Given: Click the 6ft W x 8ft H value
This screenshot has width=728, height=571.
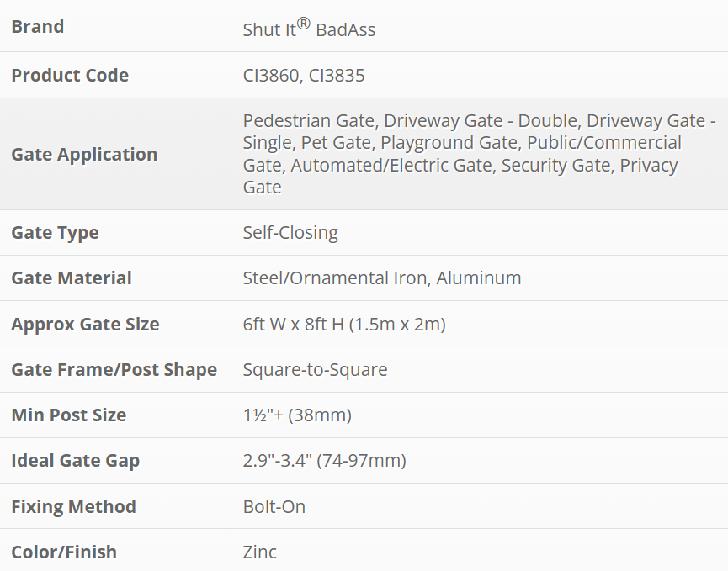Looking at the screenshot, I should (x=344, y=325).
